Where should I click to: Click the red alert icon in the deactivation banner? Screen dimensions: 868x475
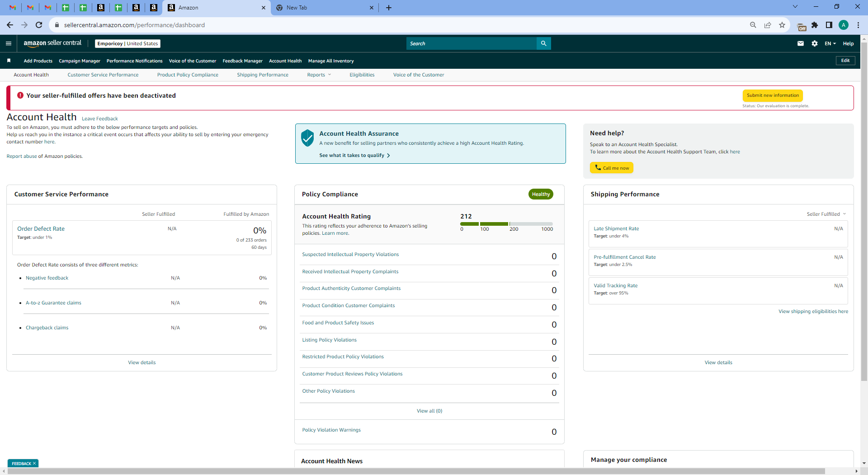point(20,95)
